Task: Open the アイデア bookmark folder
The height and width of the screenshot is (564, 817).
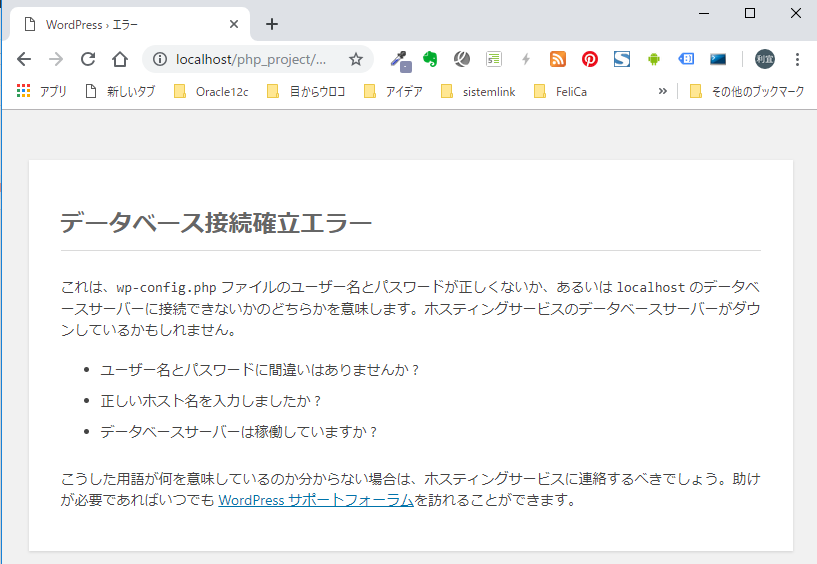Action: 393,92
